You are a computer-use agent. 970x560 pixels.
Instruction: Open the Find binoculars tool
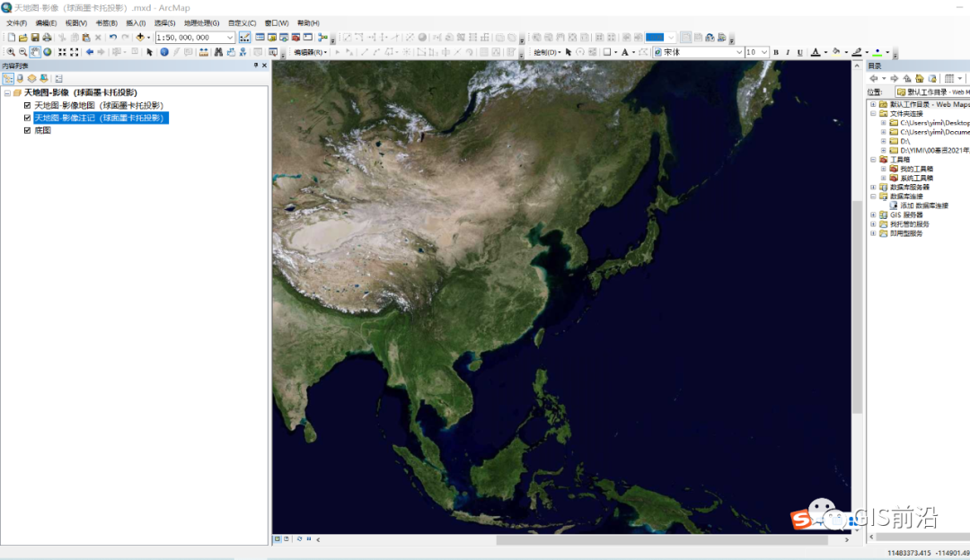point(218,53)
